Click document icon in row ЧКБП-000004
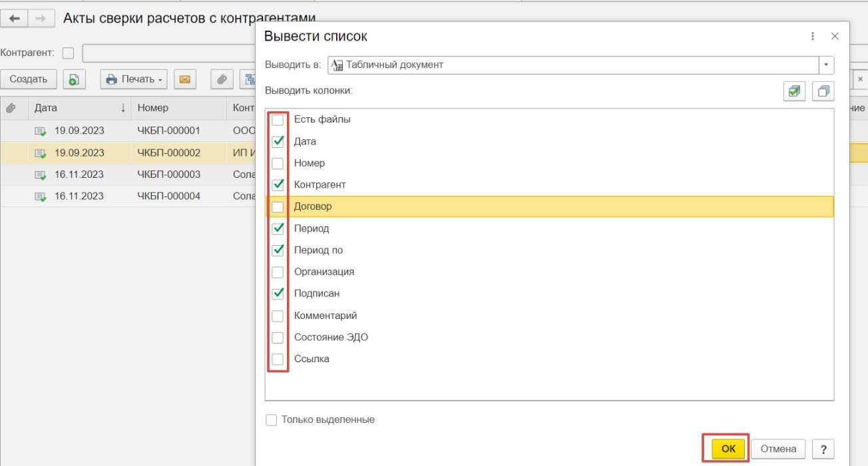Image resolution: width=868 pixels, height=466 pixels. coord(41,196)
